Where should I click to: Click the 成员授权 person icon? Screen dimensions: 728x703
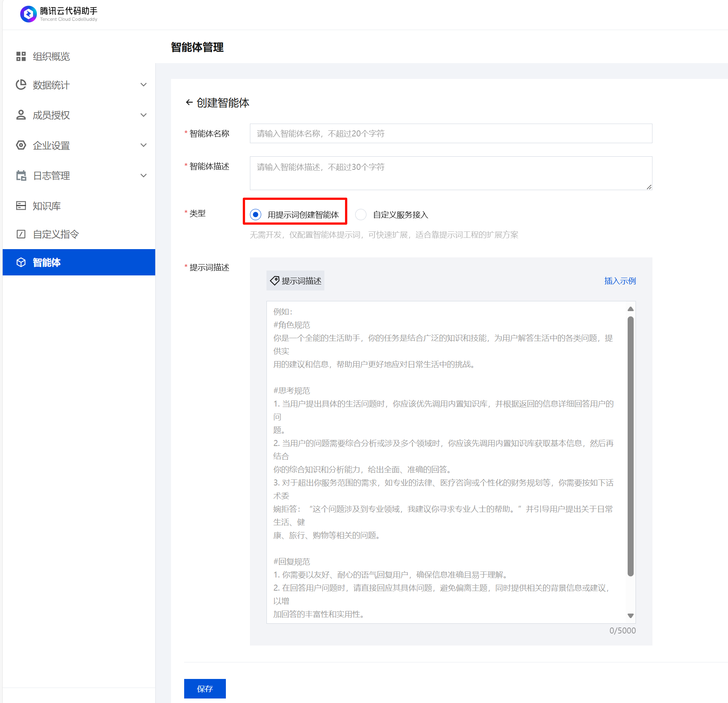click(21, 115)
